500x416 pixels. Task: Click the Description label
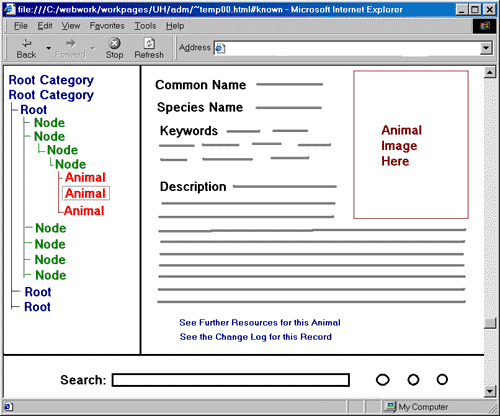pyautogui.click(x=193, y=187)
